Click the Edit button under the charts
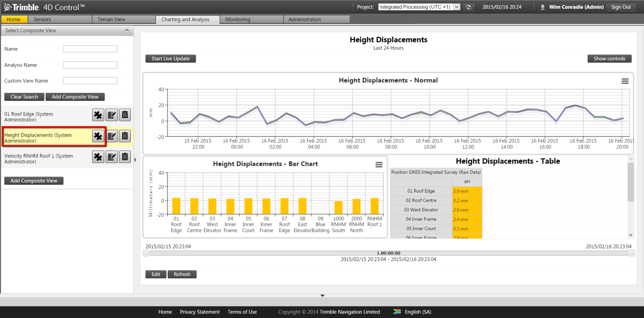The height and width of the screenshot is (318, 644). (156, 275)
